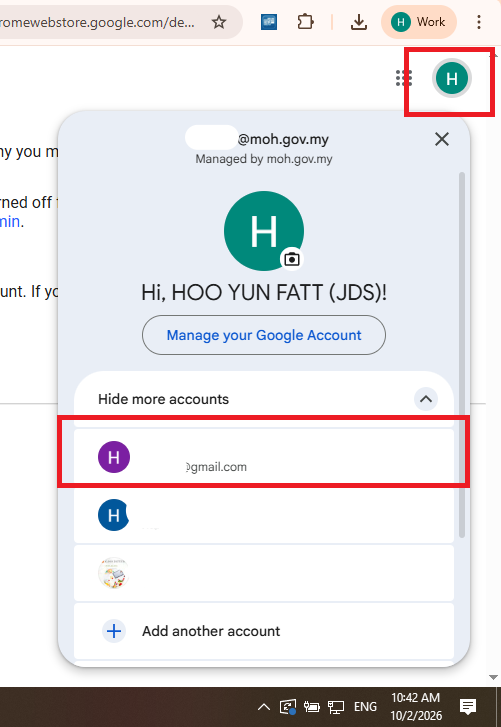Viewport: 501px width, 727px height.
Task: Open the ENG language selector
Action: 365,707
